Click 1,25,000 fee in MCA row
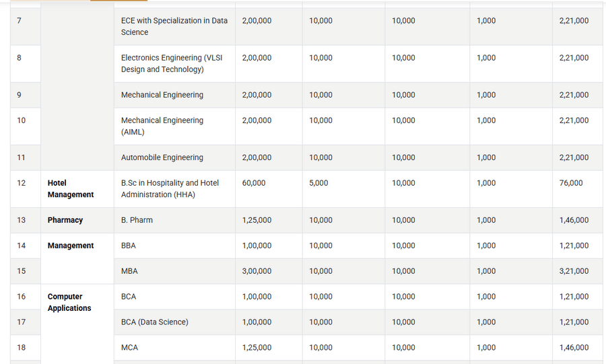The width and height of the screenshot is (606, 364). 257,347
